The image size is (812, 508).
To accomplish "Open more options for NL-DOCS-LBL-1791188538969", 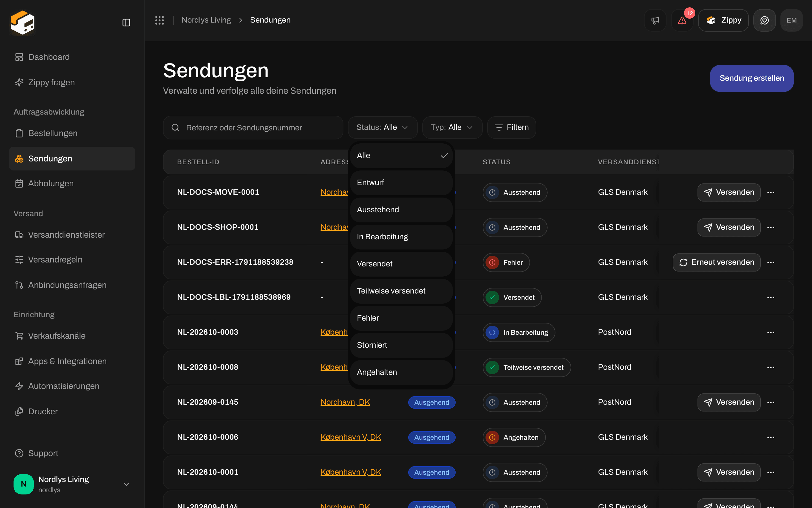I will tap(771, 297).
